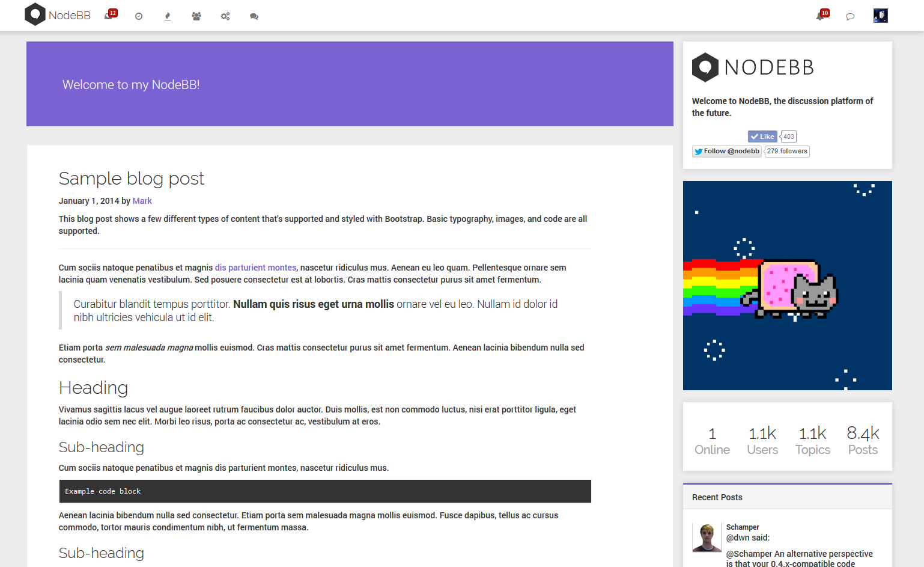Click the author link Mark
Image resolution: width=924 pixels, height=567 pixels.
click(142, 201)
